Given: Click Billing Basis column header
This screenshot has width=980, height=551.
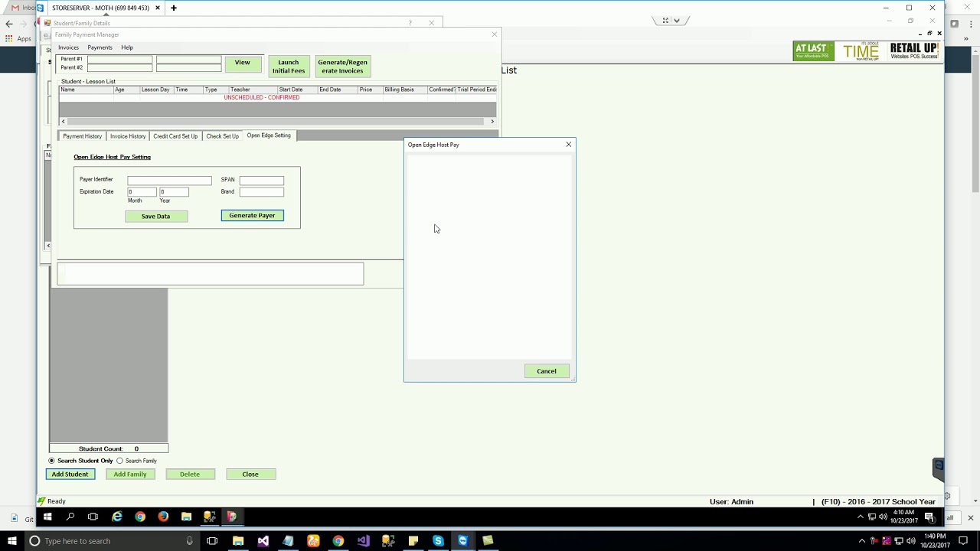Looking at the screenshot, I should click(x=404, y=90).
